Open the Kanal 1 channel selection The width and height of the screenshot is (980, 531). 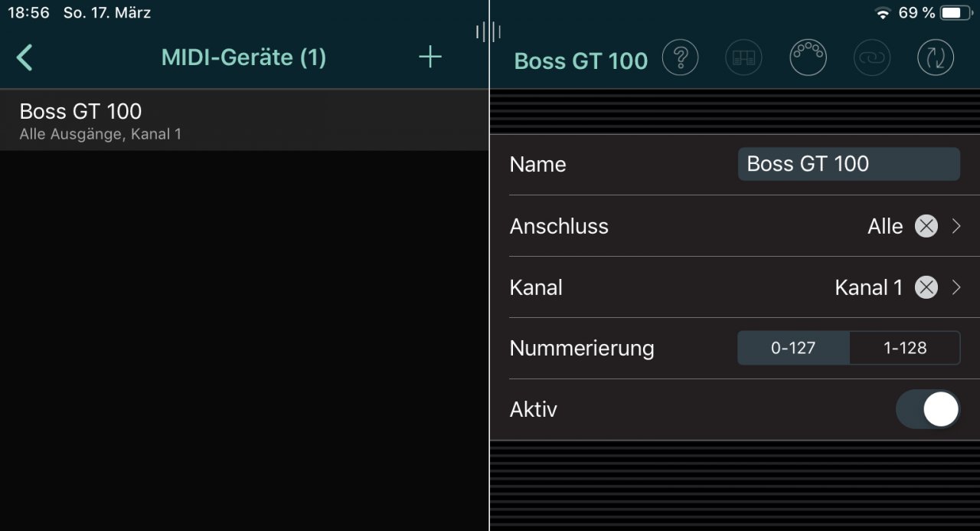[869, 287]
